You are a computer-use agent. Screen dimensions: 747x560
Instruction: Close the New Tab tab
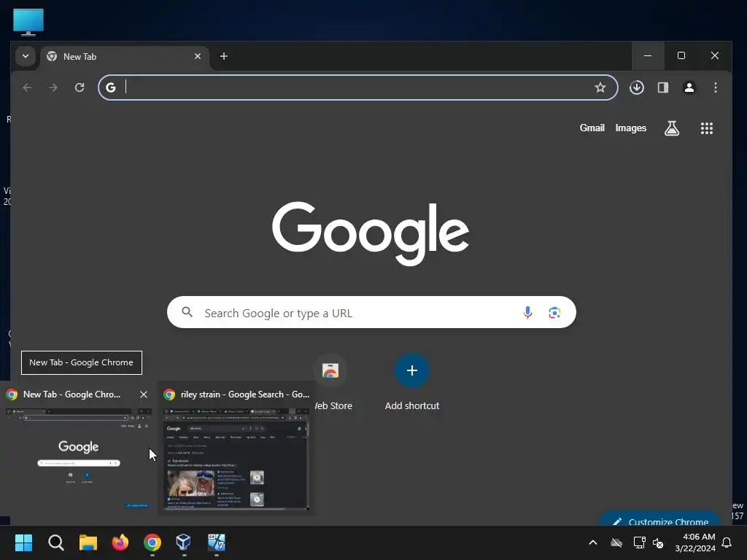click(x=198, y=56)
